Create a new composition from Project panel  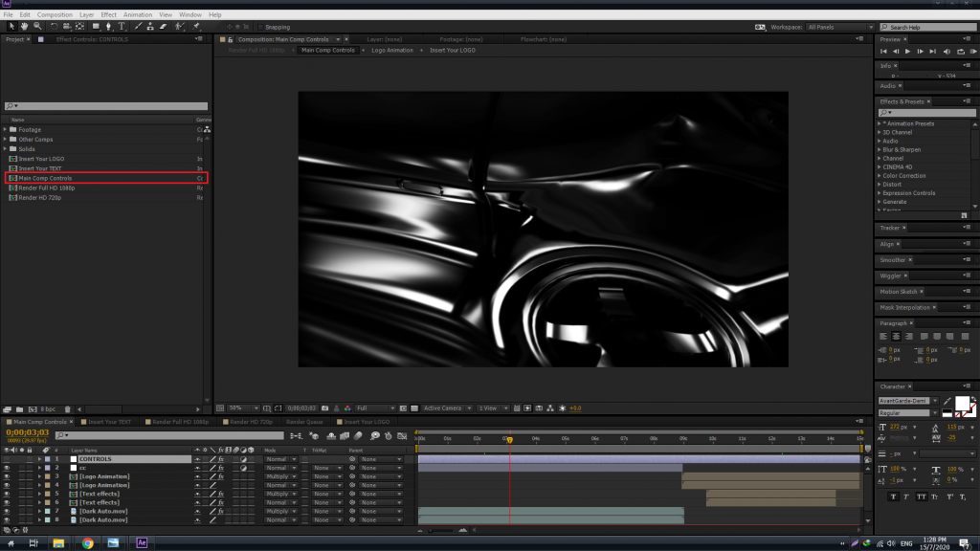[33, 409]
